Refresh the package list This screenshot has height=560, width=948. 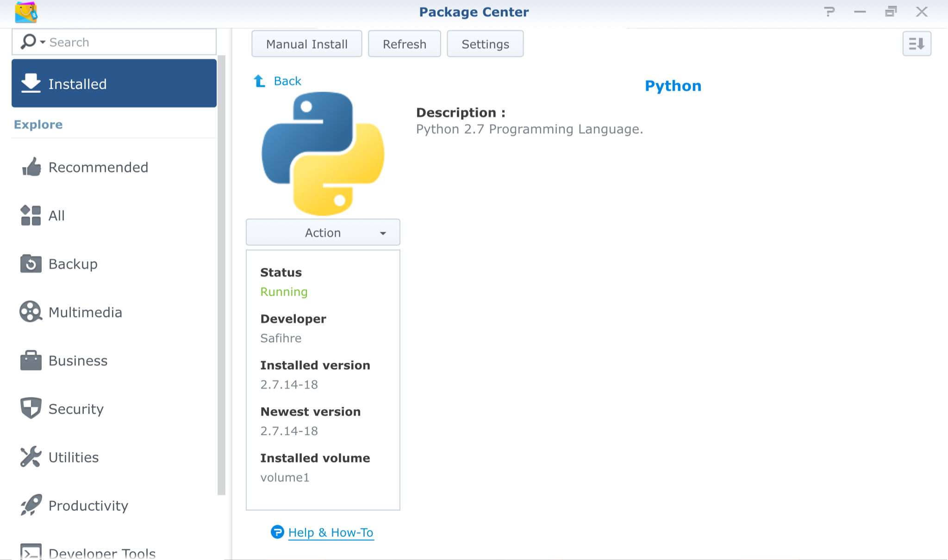[404, 44]
